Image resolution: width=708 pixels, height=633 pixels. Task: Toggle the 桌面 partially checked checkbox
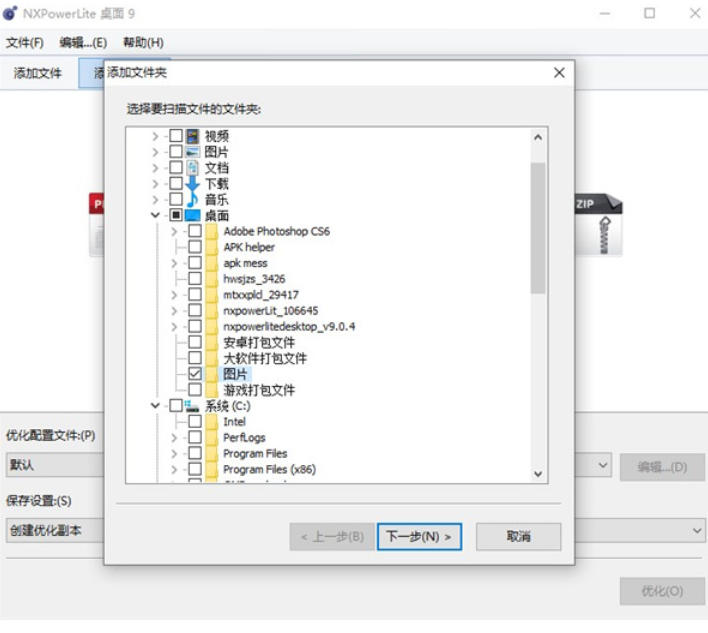tap(176, 215)
